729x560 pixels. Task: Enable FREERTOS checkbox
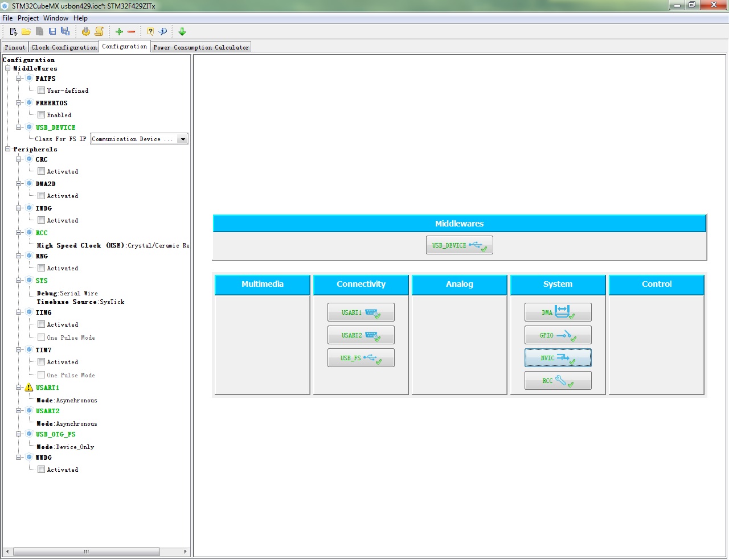tap(41, 115)
